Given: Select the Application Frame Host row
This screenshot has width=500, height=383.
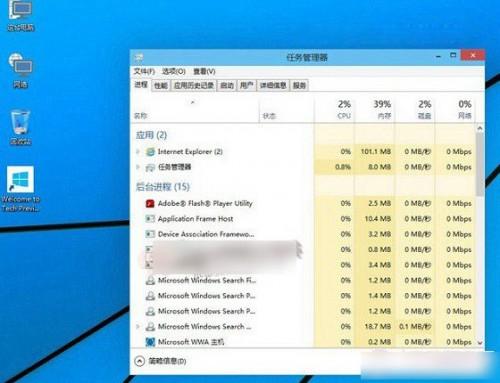Looking at the screenshot, I should pyautogui.click(x=304, y=219).
